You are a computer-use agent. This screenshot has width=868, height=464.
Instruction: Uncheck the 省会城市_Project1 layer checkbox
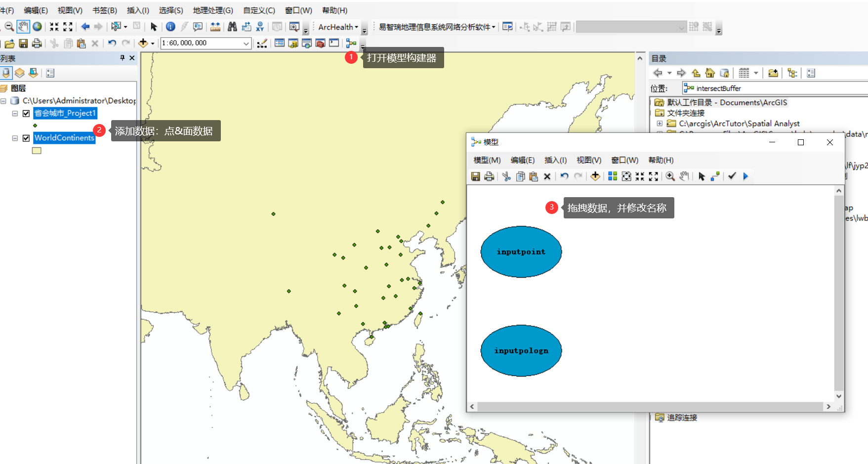(26, 113)
